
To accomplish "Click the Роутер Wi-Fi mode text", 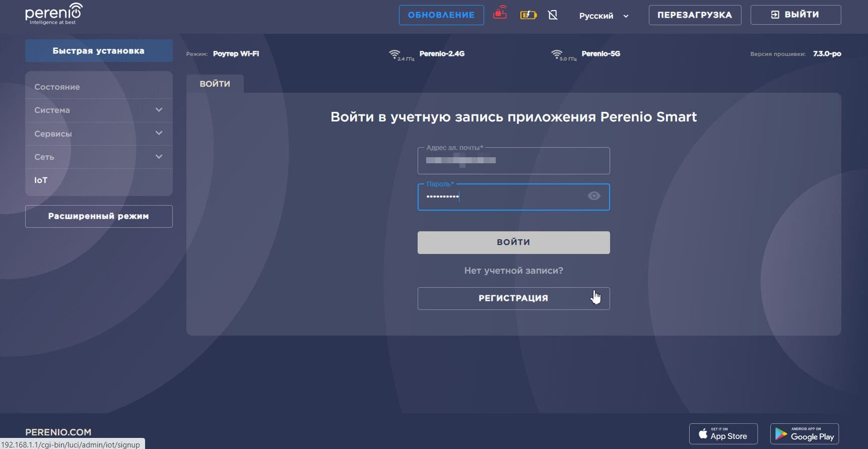I will coord(236,53).
